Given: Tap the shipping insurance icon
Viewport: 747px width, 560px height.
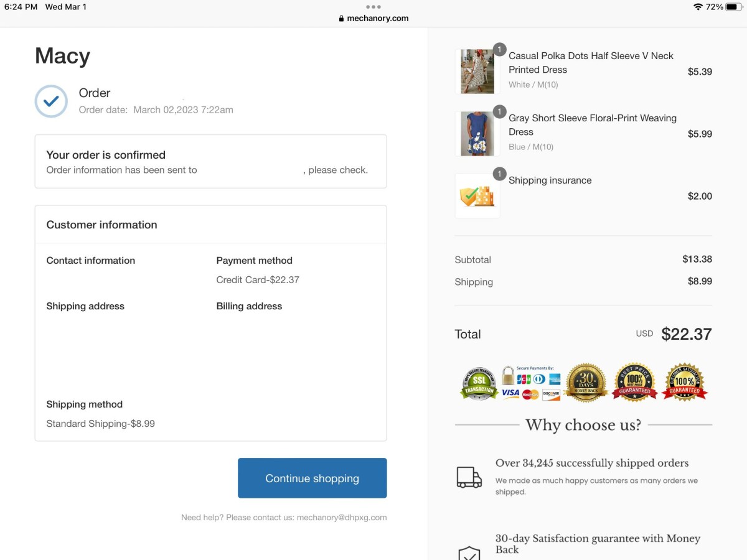Looking at the screenshot, I should coord(477,196).
